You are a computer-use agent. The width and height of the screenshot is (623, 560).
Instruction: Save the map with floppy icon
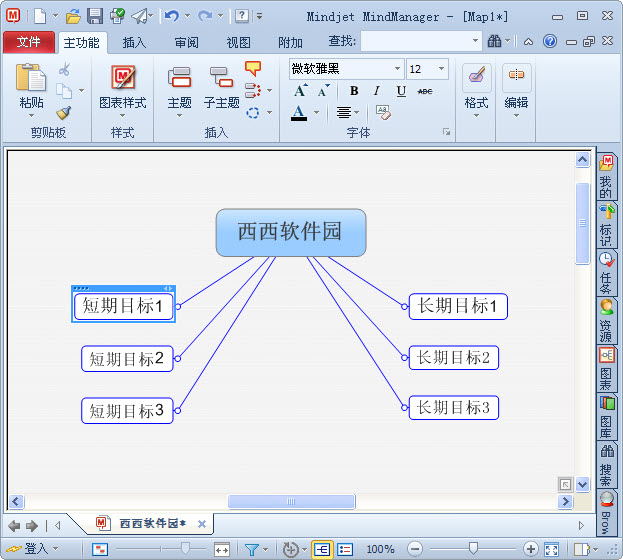point(95,16)
